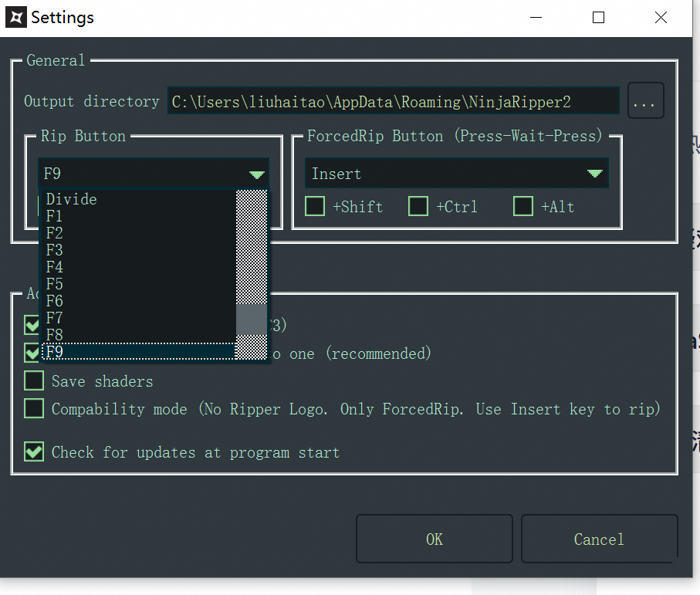Choose F2 in the Rip Button list
700x595 pixels.
tap(138, 233)
